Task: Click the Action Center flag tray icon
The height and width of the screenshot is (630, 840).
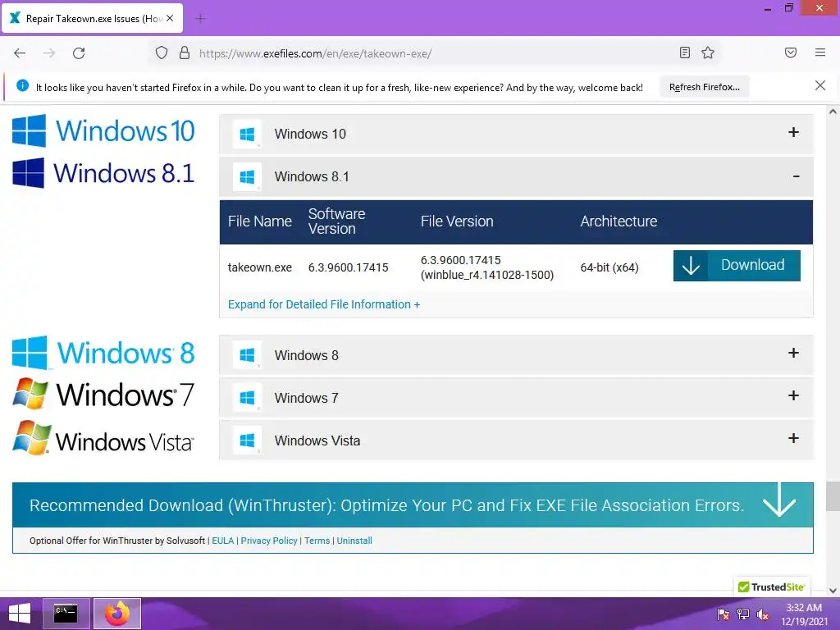Action: [724, 614]
